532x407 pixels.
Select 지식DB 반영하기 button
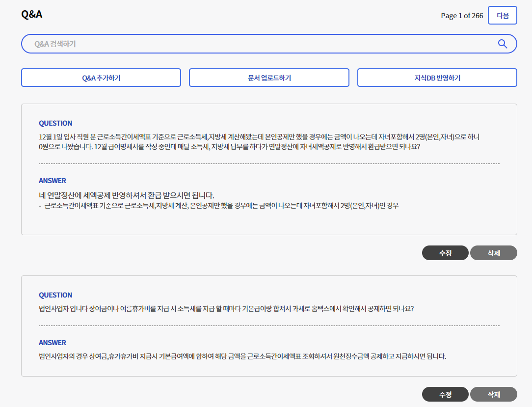click(437, 78)
